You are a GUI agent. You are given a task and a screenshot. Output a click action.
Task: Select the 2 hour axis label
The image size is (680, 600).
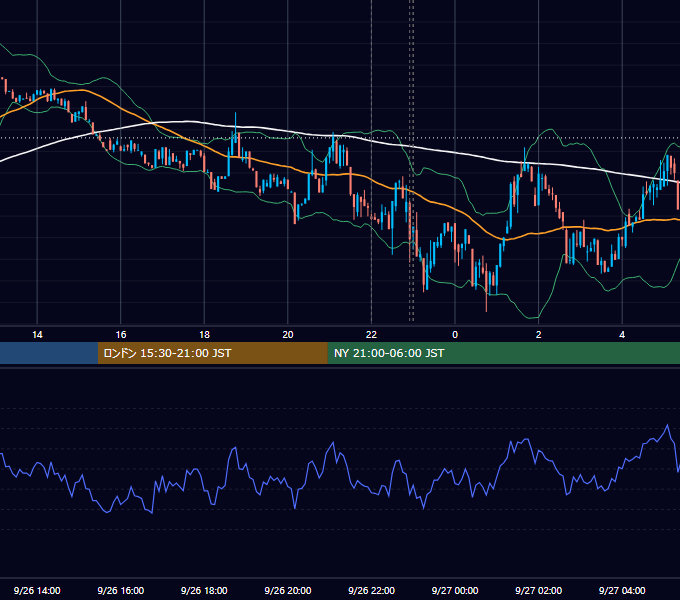539,335
